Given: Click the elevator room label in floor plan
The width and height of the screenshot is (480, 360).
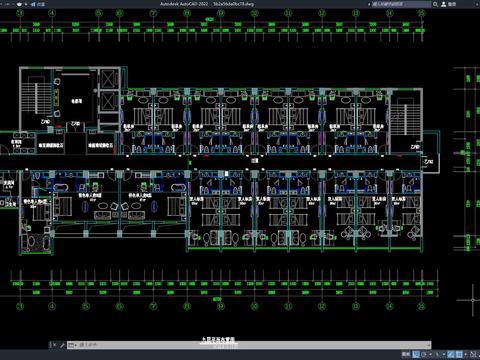Looking at the screenshot, I should (76, 101).
